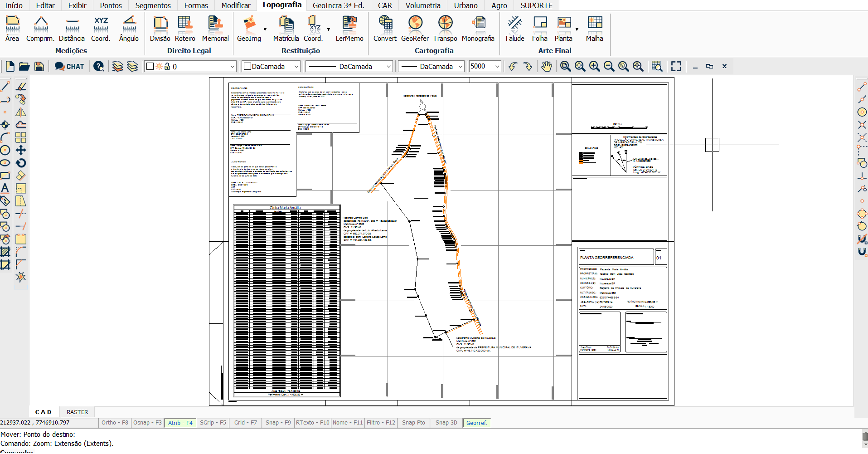Open an existing file
Screen dimensions: 868x454
click(x=24, y=66)
